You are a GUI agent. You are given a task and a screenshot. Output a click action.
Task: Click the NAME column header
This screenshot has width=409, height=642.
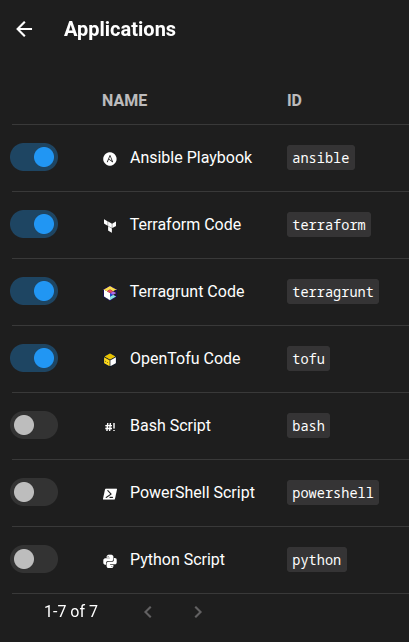pyautogui.click(x=125, y=100)
